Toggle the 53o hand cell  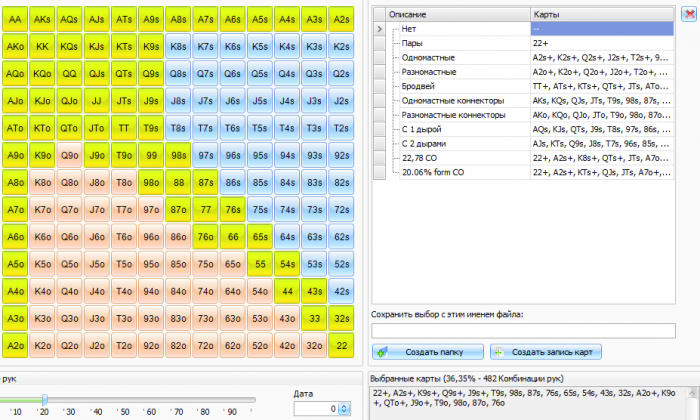pos(260,318)
